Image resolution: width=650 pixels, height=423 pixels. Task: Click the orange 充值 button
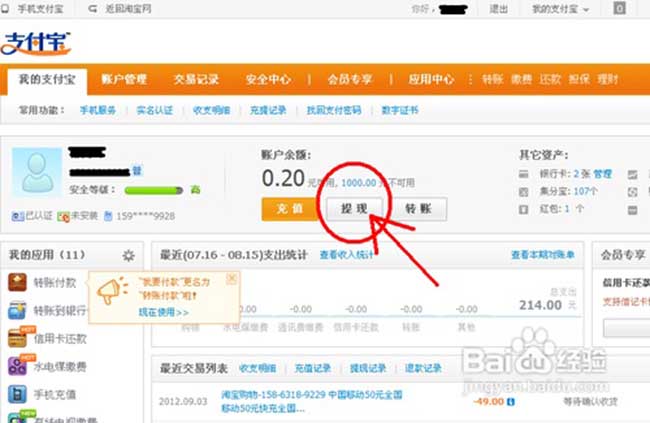click(290, 209)
